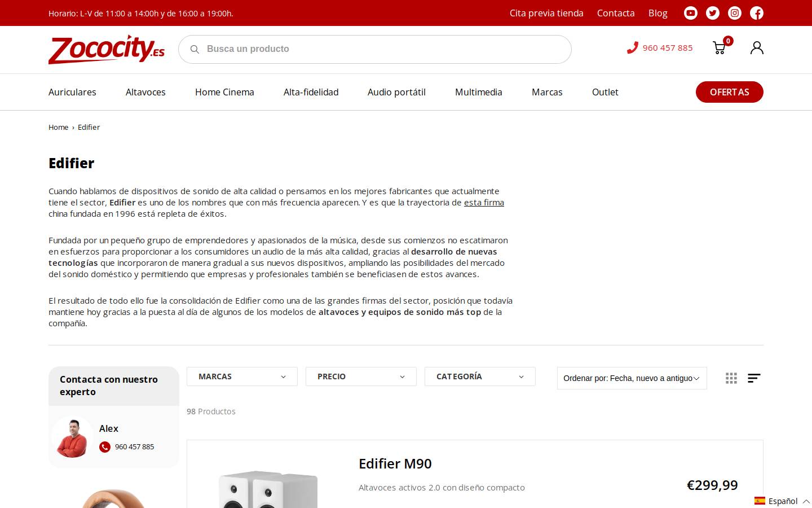
Task: Click the Spanish flag icon
Action: (x=760, y=501)
